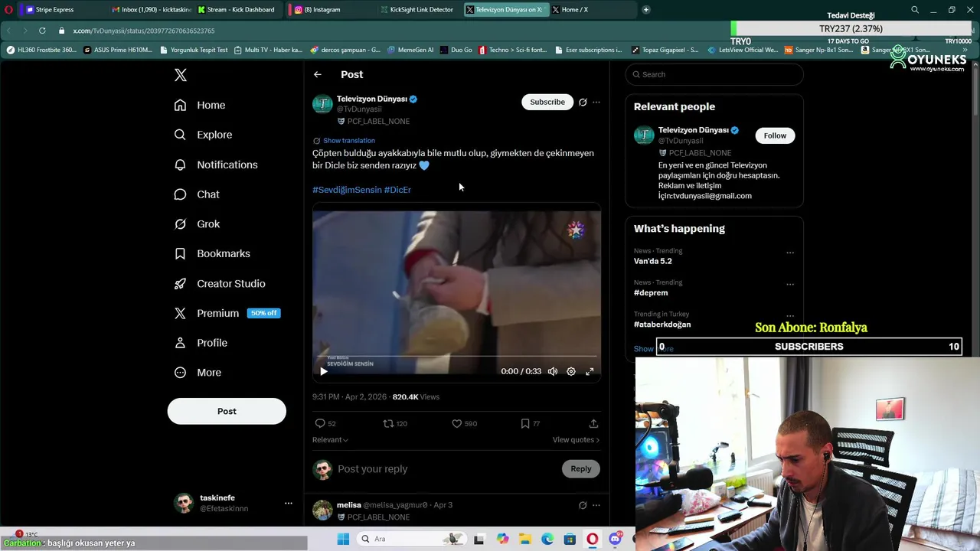Open View quotes link
The width and height of the screenshot is (980, 551).
[x=576, y=440]
